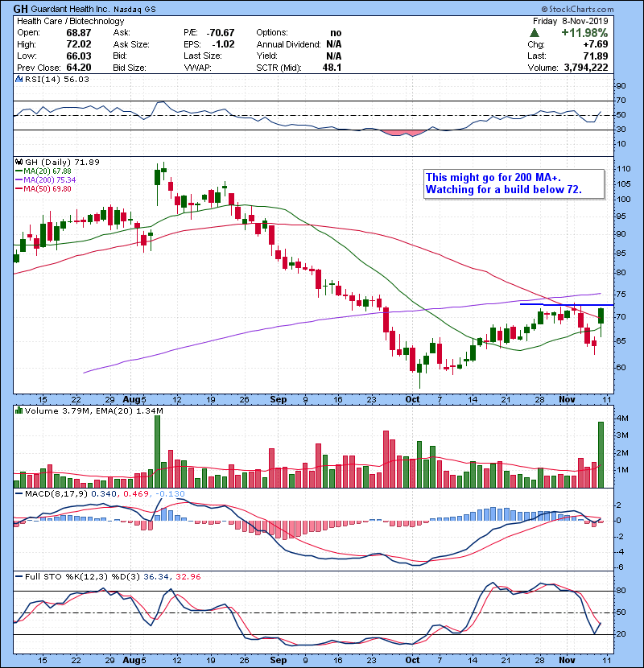Click the MA(50) red legend marker

tap(18, 188)
